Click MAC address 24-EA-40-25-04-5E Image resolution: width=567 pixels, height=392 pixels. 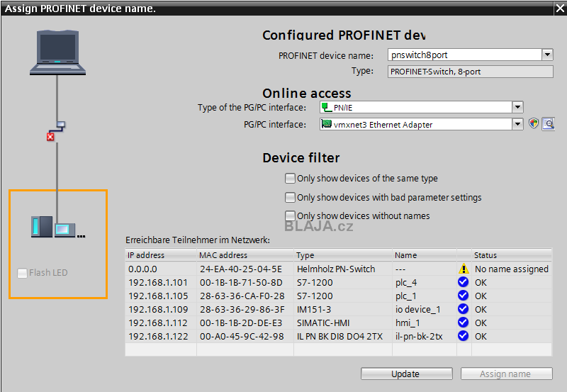pyautogui.click(x=241, y=269)
